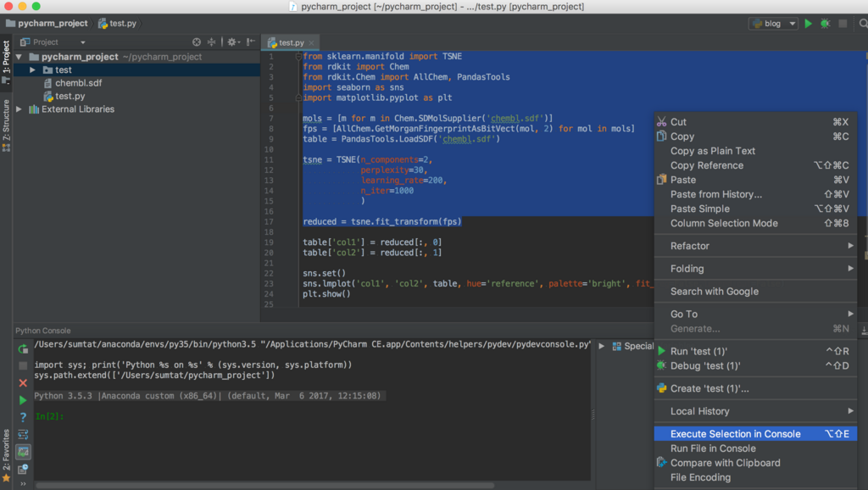Click the gray Stop square in top toolbar
This screenshot has width=868, height=490.
(843, 23)
